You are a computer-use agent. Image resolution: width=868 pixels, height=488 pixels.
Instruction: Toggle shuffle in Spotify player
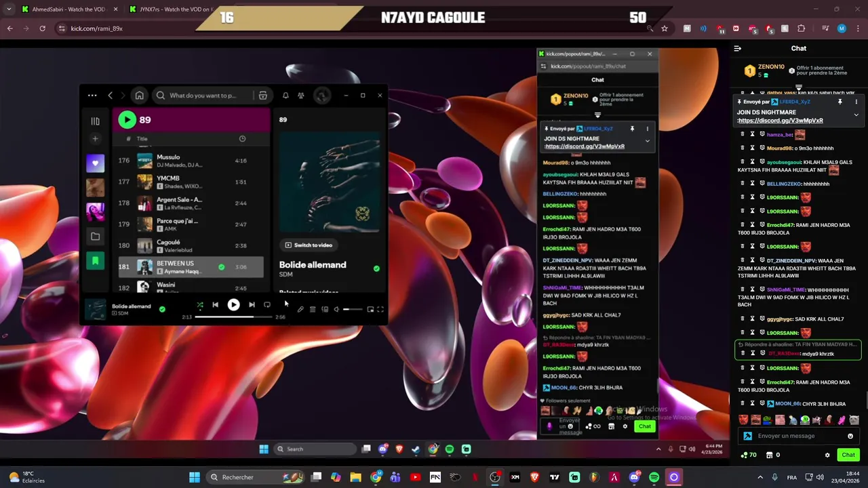tap(200, 305)
